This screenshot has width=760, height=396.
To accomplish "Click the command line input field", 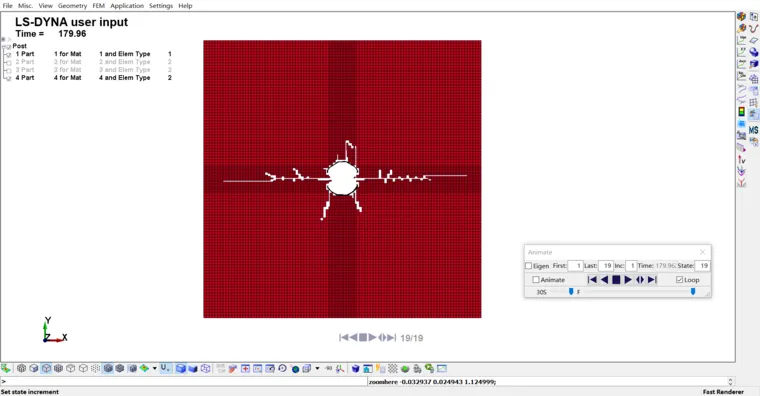I will coord(183,381).
